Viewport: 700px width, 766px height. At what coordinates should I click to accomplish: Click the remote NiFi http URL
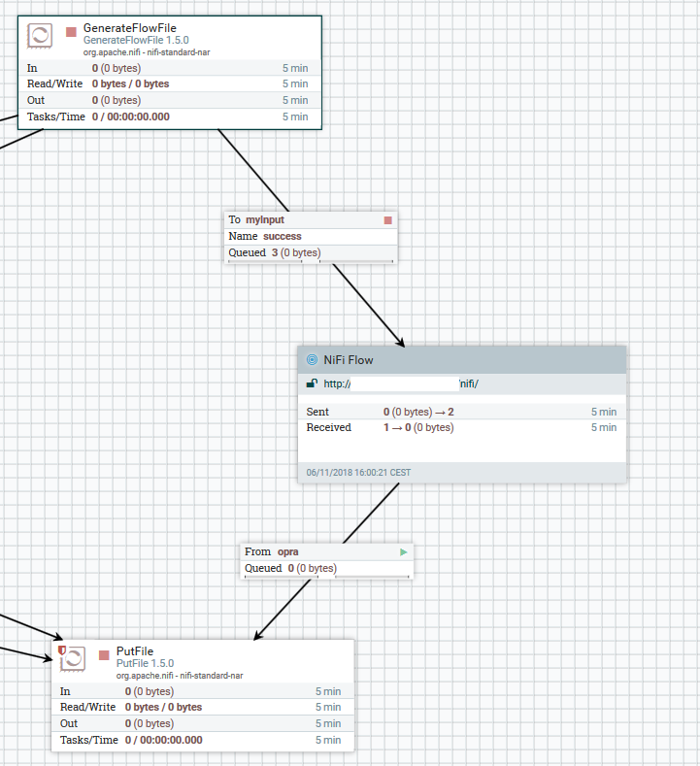click(401, 383)
